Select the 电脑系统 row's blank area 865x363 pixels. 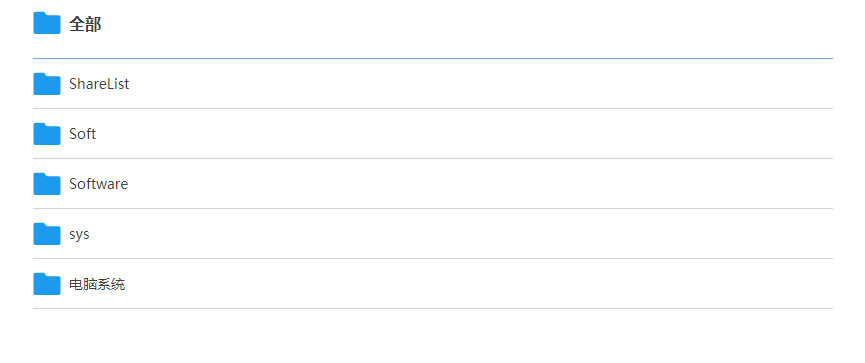tap(480, 284)
